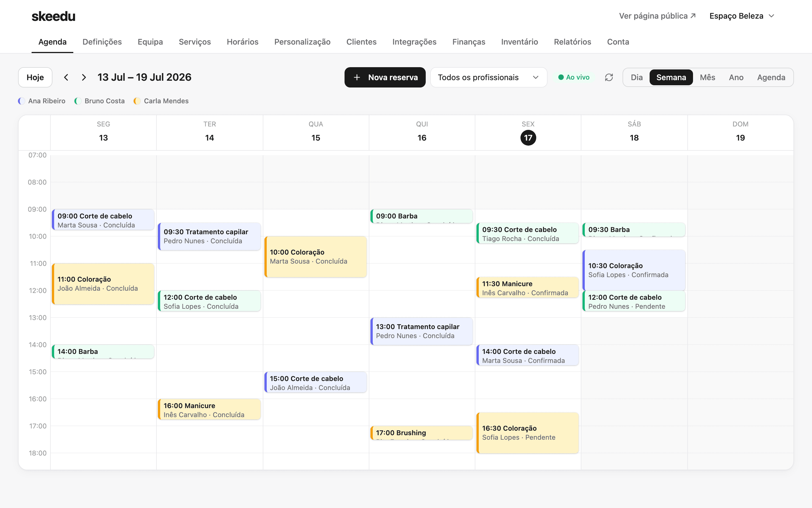This screenshot has width=812, height=508.
Task: Open Ver página pública link
Action: point(657,16)
